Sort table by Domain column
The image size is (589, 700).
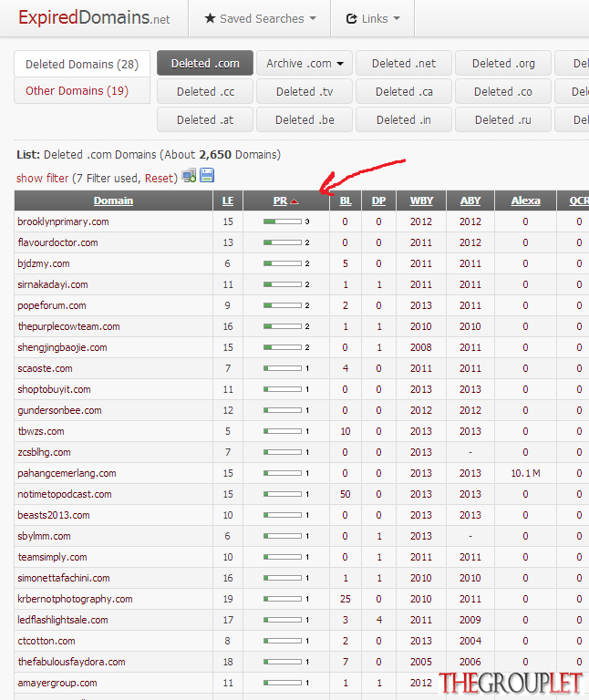113,201
